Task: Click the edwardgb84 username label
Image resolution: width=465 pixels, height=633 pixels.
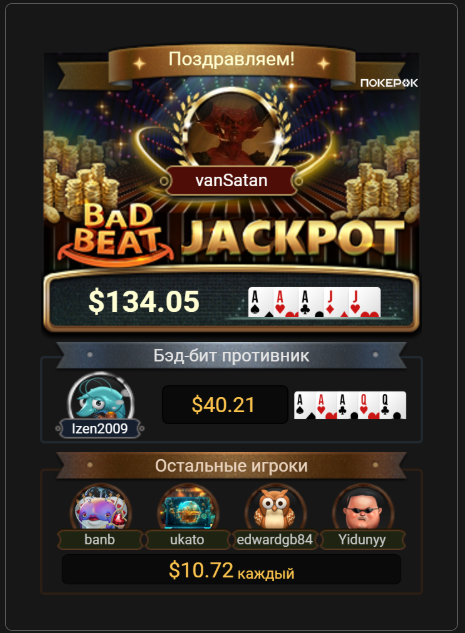Action: click(275, 540)
